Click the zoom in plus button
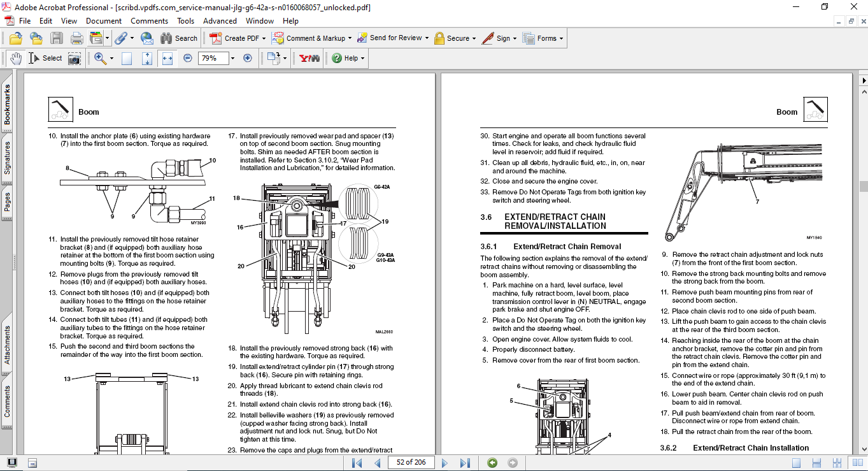The width and height of the screenshot is (868, 471). pyautogui.click(x=248, y=58)
